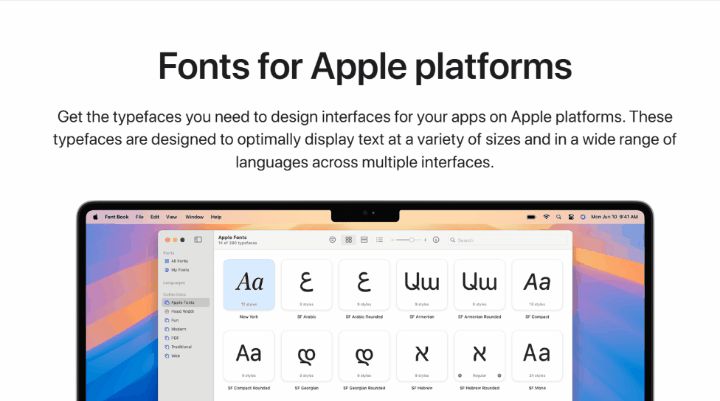Click the Search field in Font Book
The width and height of the screenshot is (720, 401).
(x=507, y=240)
